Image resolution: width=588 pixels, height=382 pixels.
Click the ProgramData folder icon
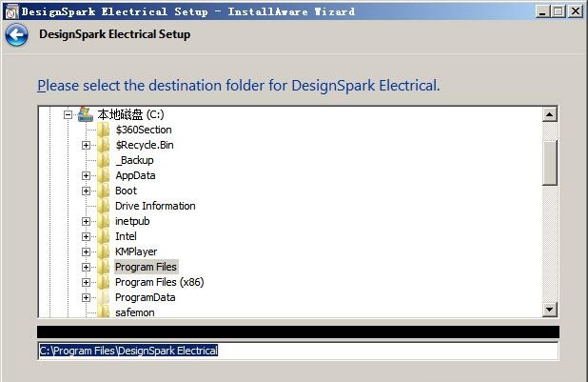[x=103, y=297]
